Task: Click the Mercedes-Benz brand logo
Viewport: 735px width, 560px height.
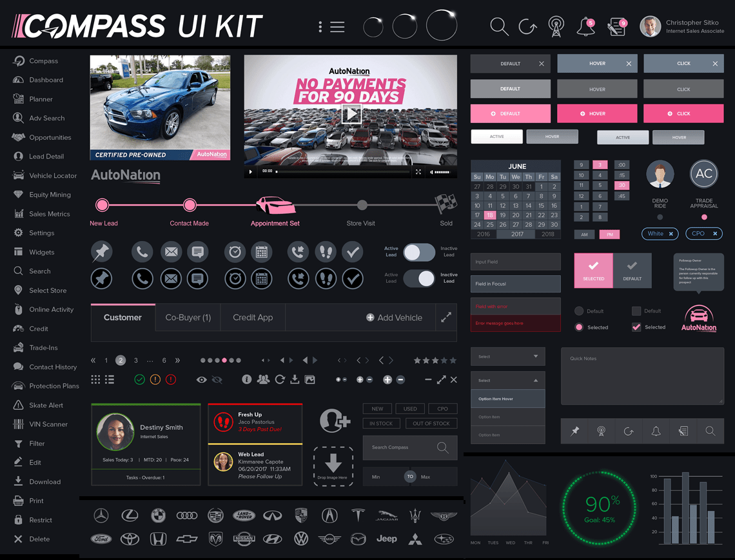Action: coord(101,516)
